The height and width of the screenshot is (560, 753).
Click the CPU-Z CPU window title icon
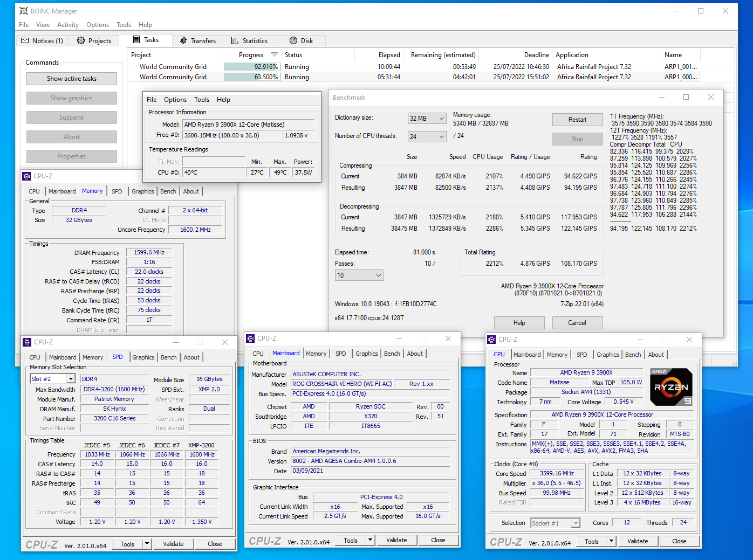click(491, 340)
